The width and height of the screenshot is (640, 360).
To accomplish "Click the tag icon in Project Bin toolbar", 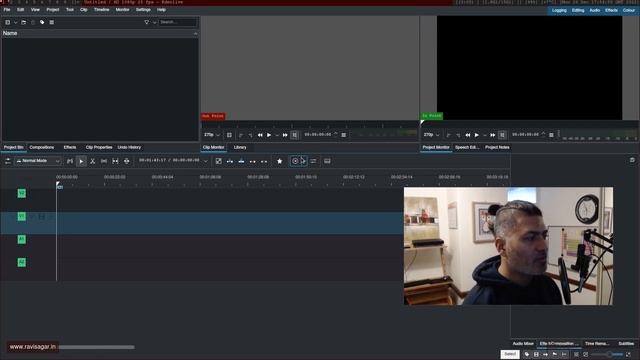I will coord(42,22).
